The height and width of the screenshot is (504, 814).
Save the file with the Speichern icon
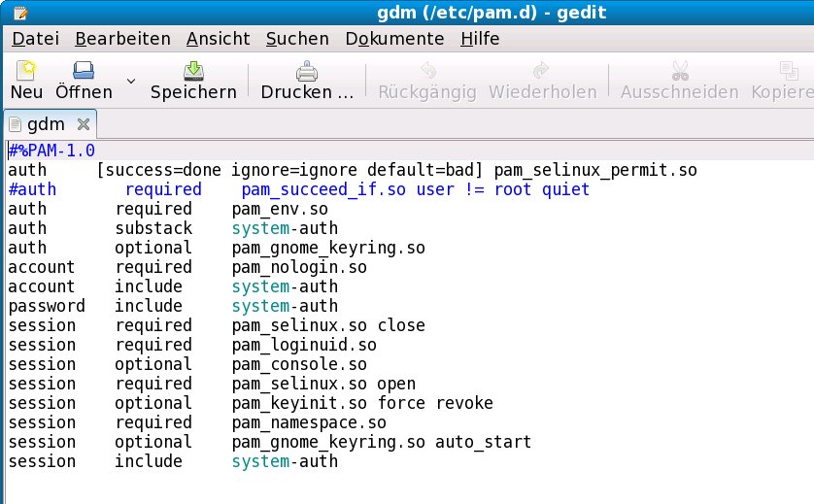click(x=193, y=72)
